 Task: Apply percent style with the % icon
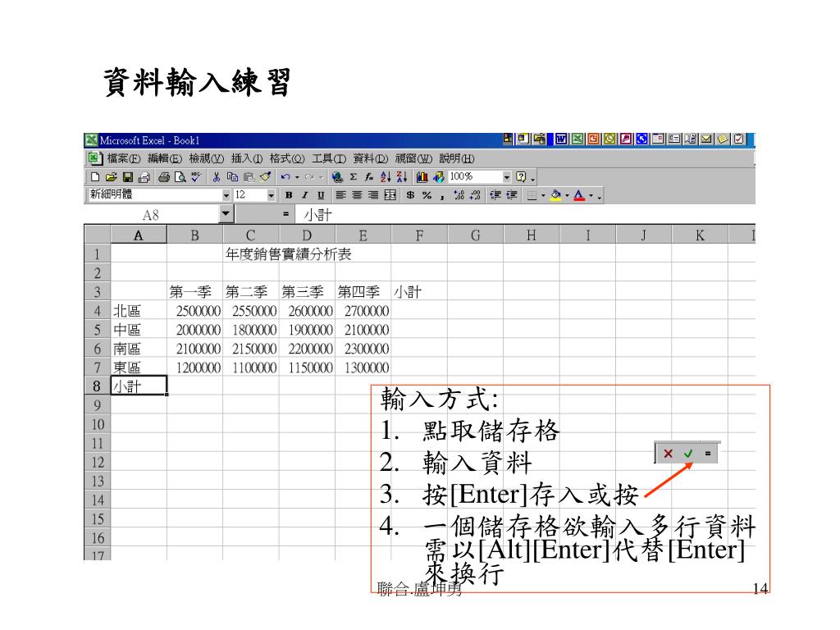pos(427,195)
